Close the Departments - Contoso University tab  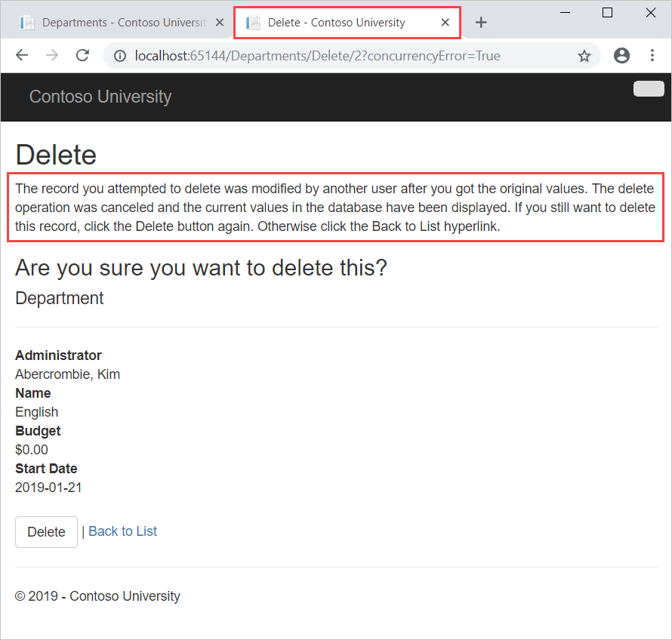tap(219, 22)
